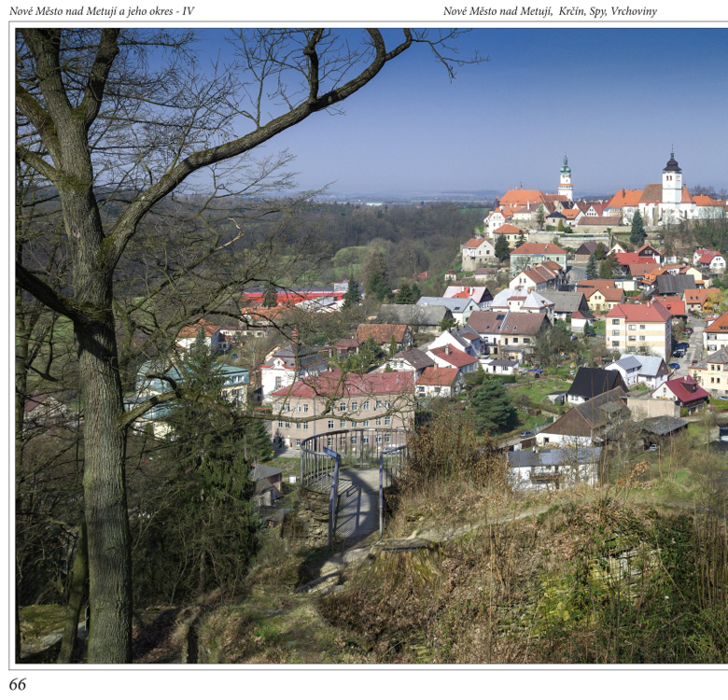The width and height of the screenshot is (728, 700).
Task: Click the page number "66"
Action: pos(18,684)
